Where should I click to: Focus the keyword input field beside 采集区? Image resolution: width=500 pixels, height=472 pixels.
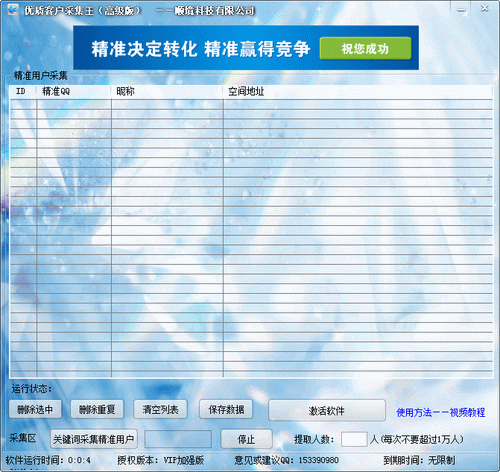tap(178, 439)
